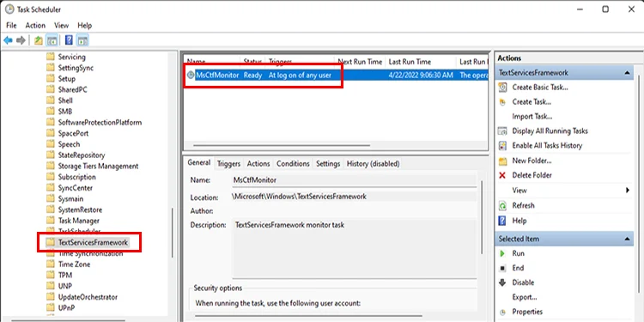Click Create Basic Task... link text

point(540,88)
